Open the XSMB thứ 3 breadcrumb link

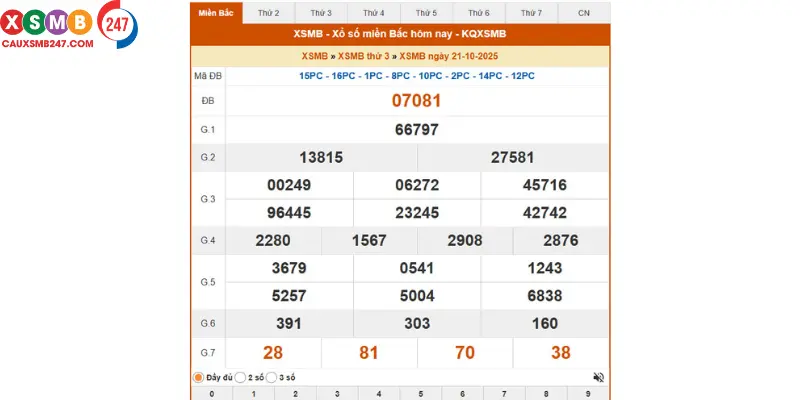364,56
